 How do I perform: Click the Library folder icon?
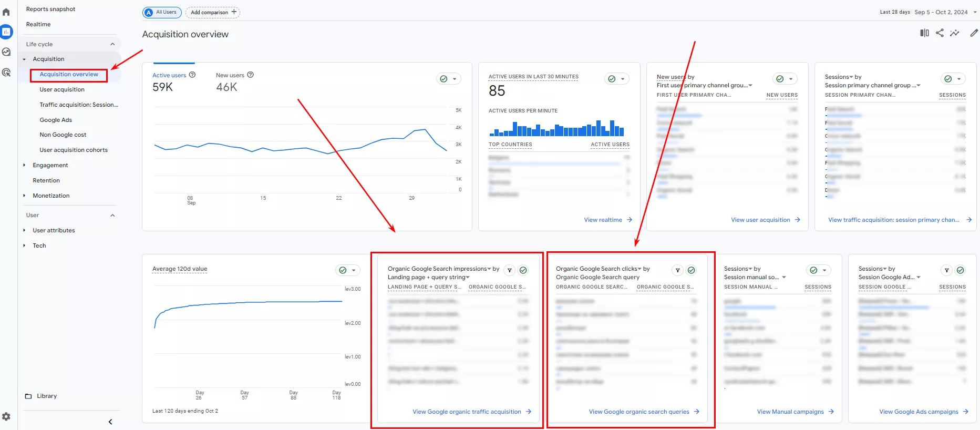(28, 396)
